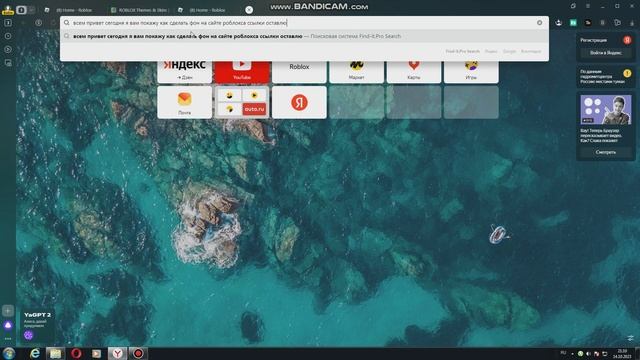Screen dimensions: 640x360
Task: Choose the Find-It.Pro Search engine link
Action: tap(462, 51)
